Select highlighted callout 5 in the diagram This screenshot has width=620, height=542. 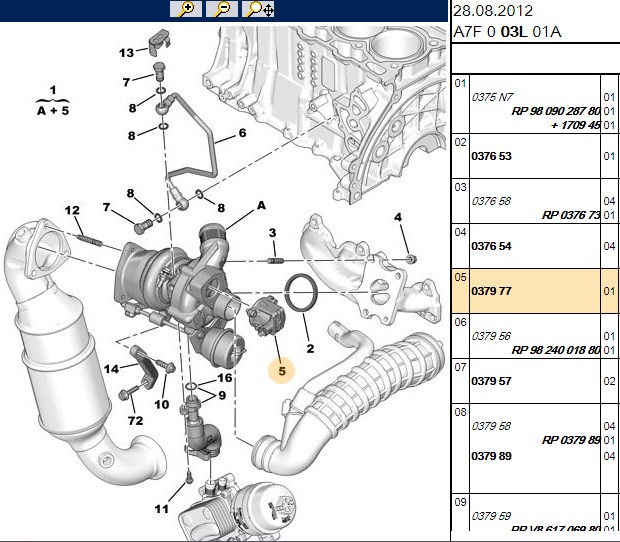coord(282,371)
